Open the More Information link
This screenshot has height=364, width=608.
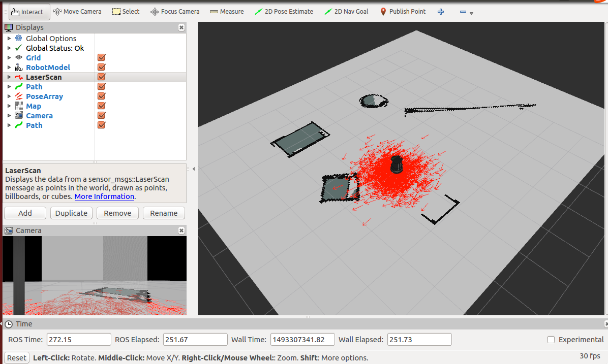[104, 196]
